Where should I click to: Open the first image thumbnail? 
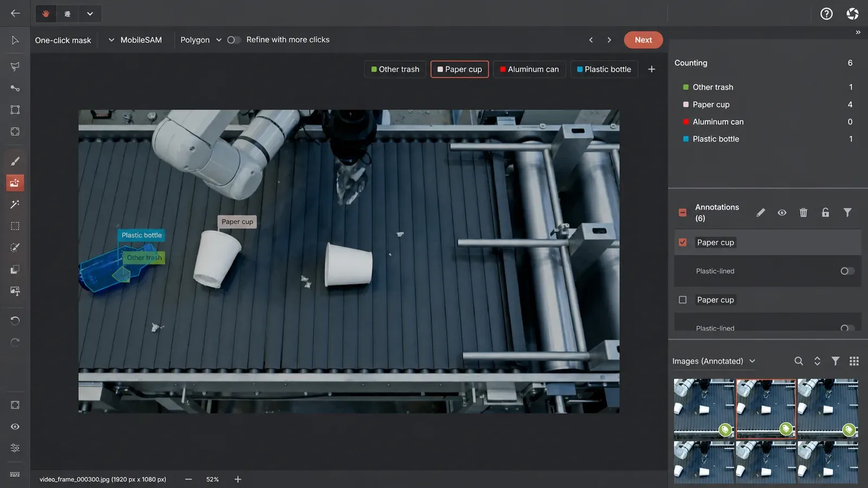click(x=704, y=408)
